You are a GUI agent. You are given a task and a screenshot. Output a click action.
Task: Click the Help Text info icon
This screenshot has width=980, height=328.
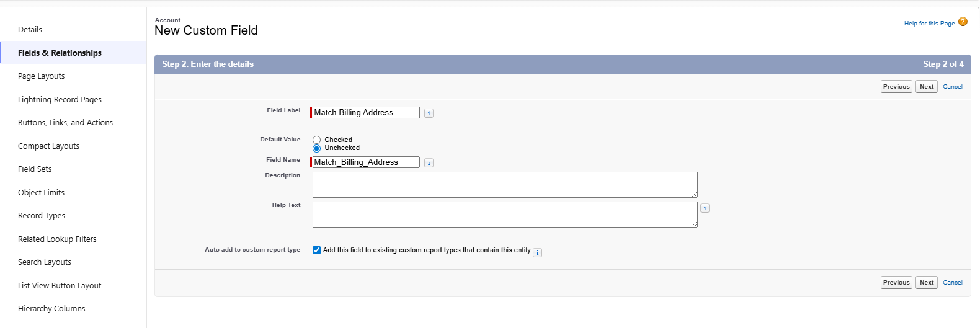[x=705, y=208]
